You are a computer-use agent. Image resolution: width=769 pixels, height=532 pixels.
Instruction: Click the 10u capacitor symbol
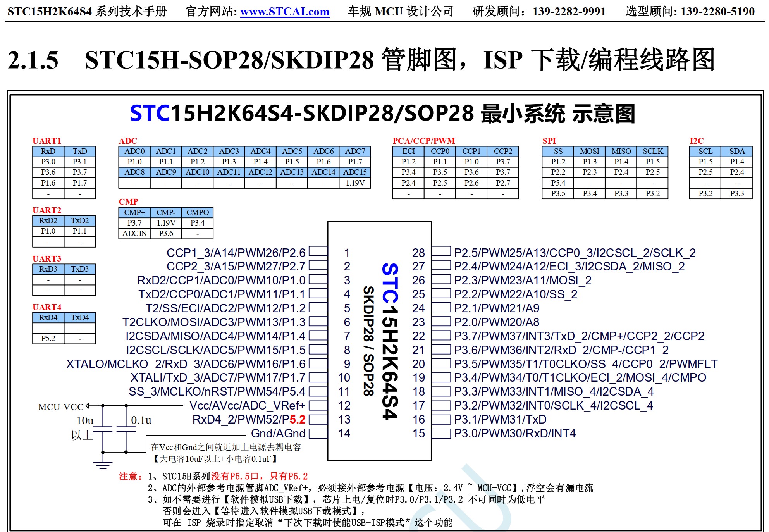103,429
